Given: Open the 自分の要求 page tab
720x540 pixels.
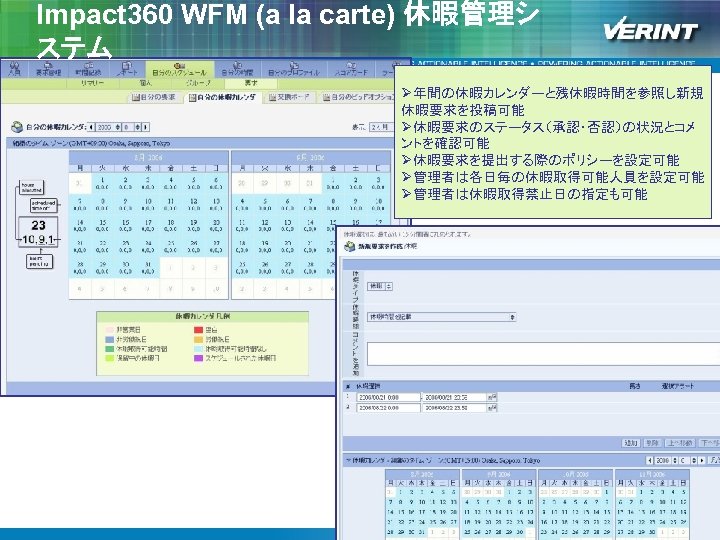Looking at the screenshot, I should (154, 97).
